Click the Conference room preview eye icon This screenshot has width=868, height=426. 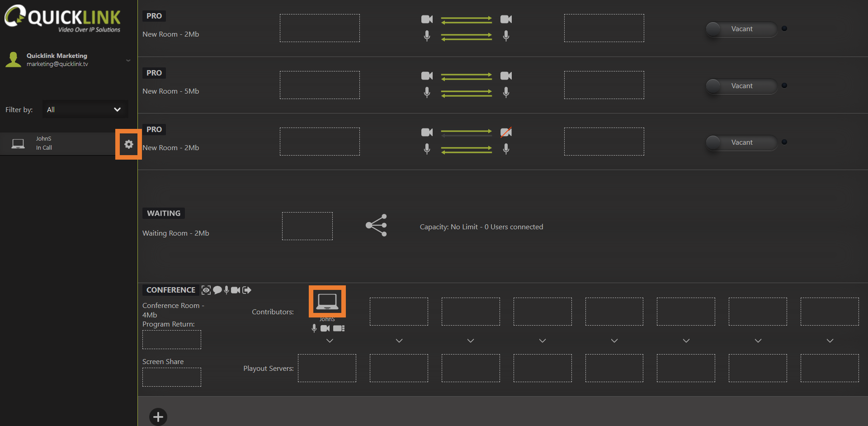click(206, 290)
